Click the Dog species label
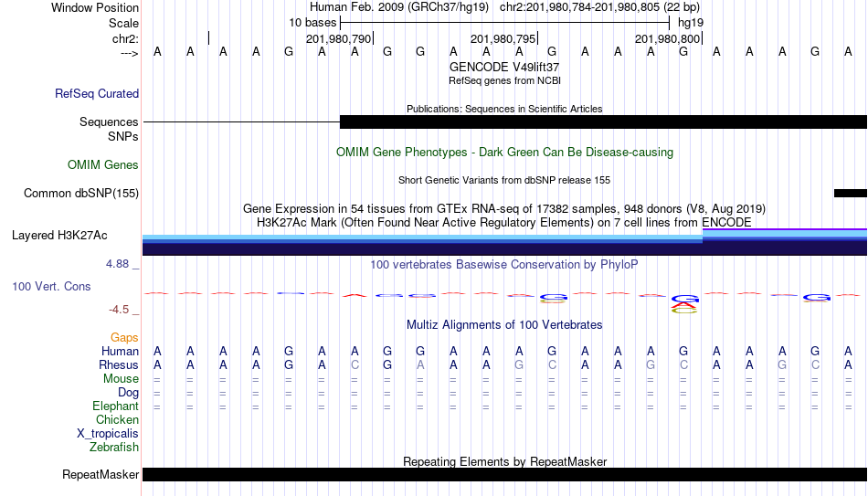Image resolution: width=868 pixels, height=496 pixels. tap(128, 393)
